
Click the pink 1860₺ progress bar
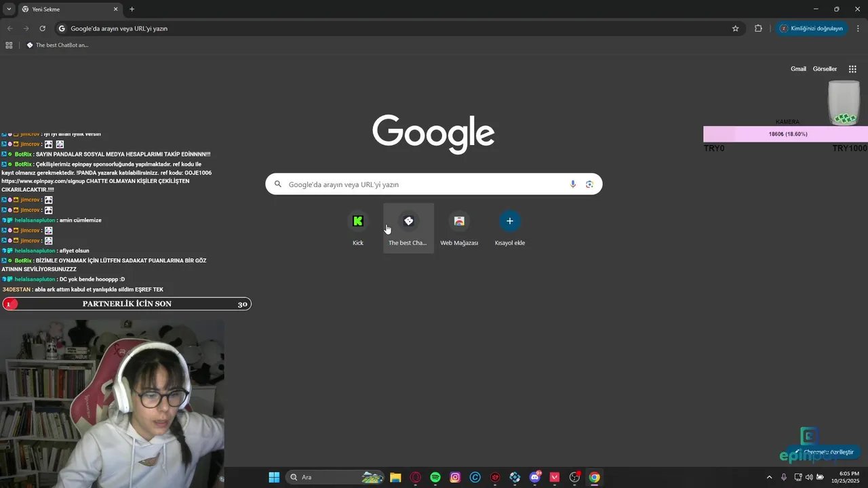pyautogui.click(x=785, y=134)
